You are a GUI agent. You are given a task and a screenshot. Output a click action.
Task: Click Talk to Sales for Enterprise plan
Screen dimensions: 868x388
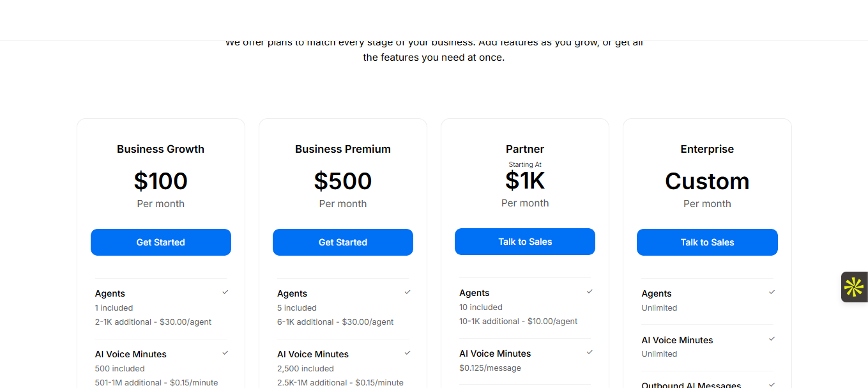[x=707, y=242]
